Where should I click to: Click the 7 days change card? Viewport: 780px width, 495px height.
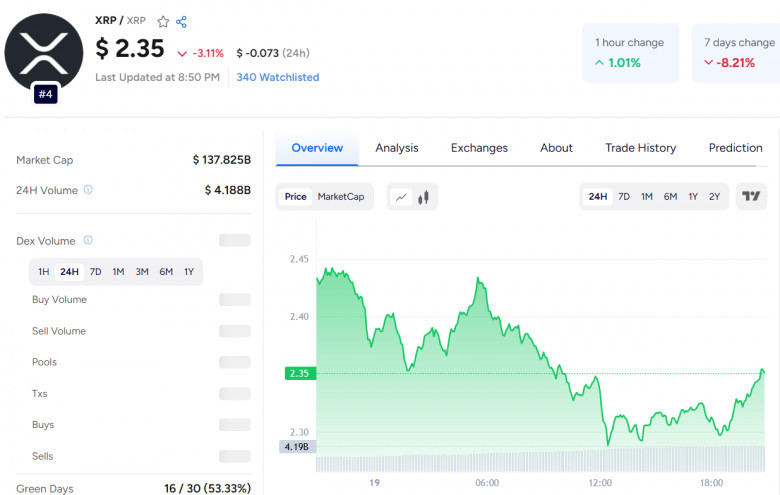(x=736, y=53)
